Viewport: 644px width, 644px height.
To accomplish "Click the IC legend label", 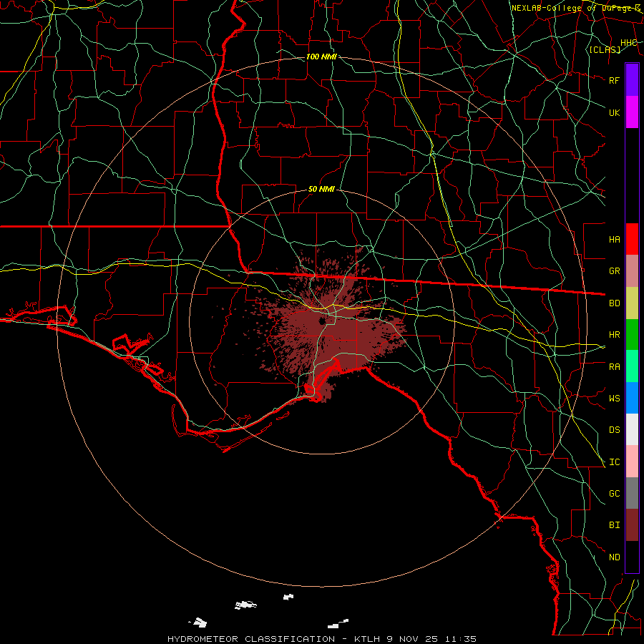I will coord(614,462).
